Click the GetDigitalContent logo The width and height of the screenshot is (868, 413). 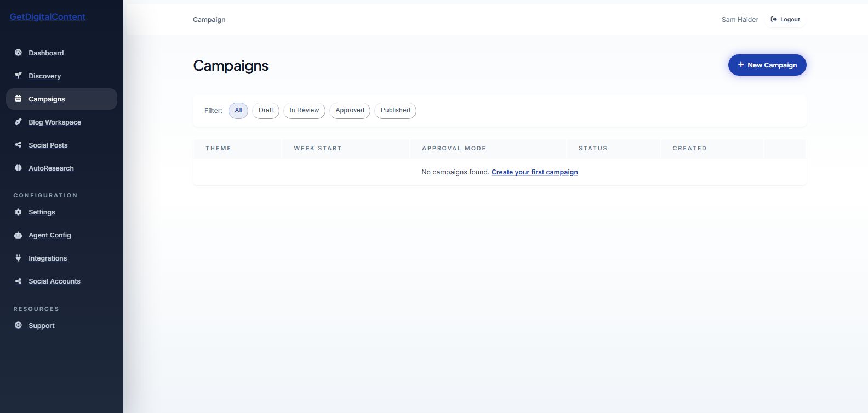tap(48, 17)
